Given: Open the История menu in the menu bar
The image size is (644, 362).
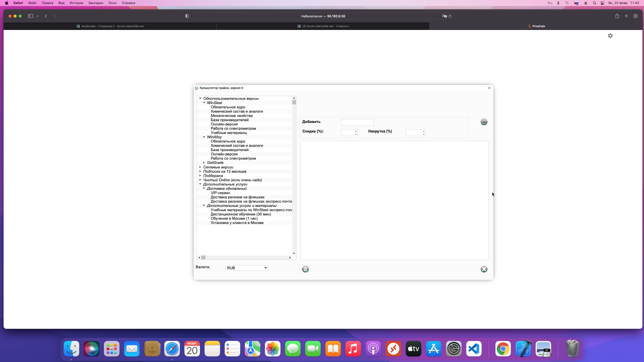Looking at the screenshot, I should pos(76,3).
